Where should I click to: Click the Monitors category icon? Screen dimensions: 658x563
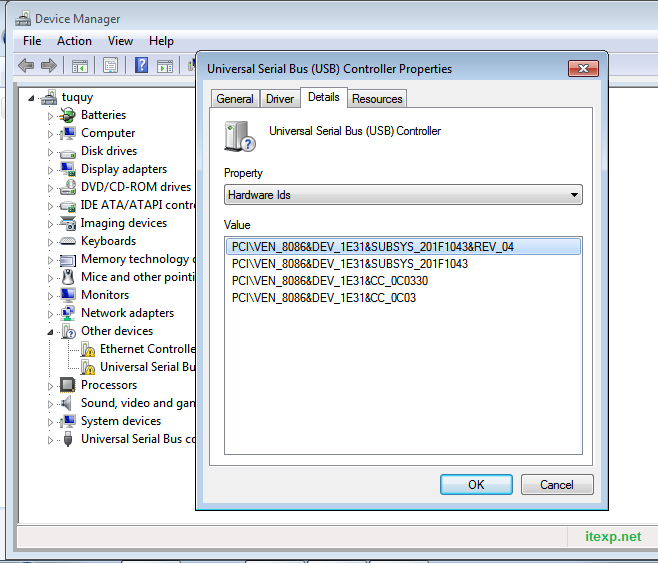[x=68, y=295]
